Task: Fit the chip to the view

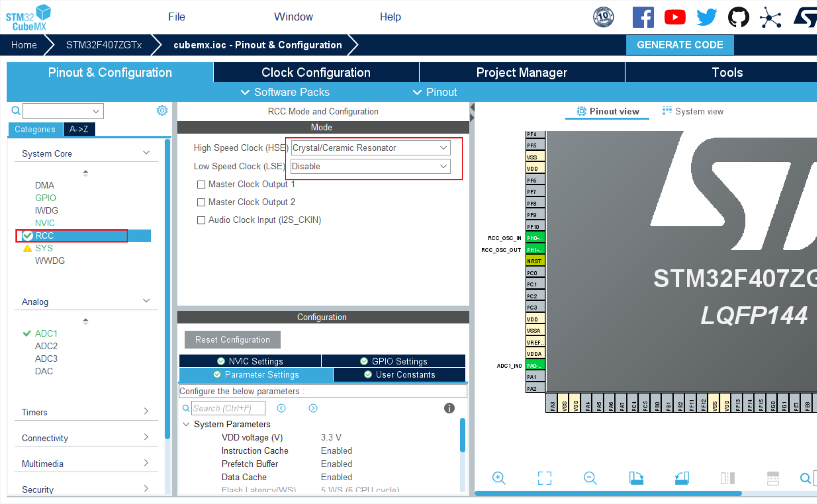Action: point(544,478)
